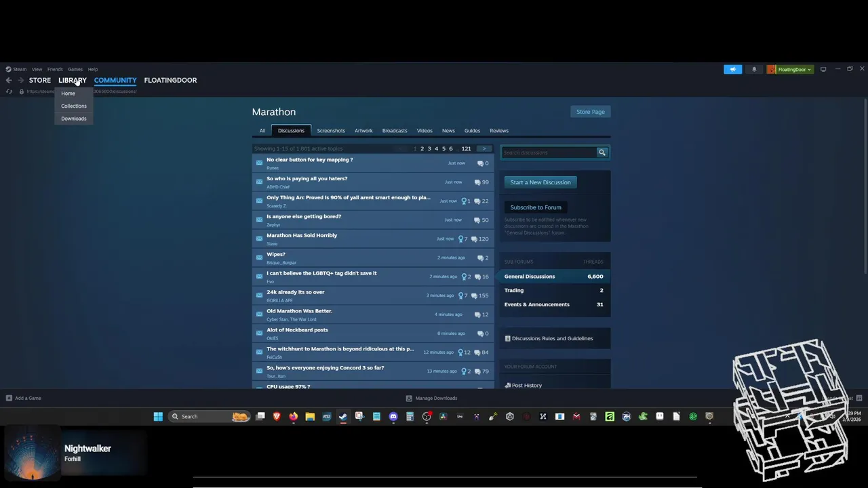Switch to the Screenshots tab
Image resolution: width=868 pixels, height=488 pixels.
point(331,131)
